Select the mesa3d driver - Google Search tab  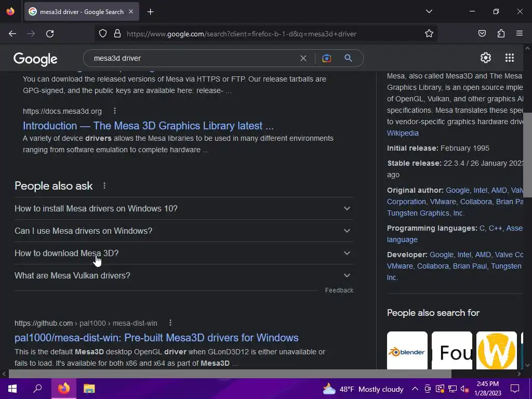(x=82, y=12)
